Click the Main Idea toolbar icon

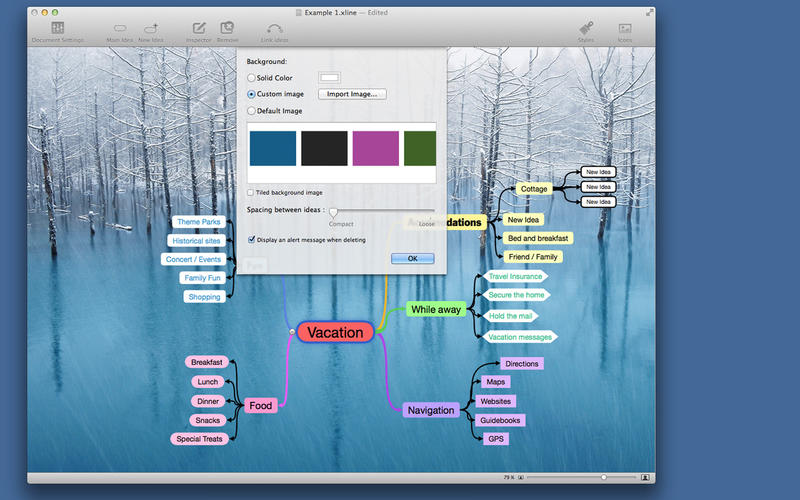click(x=120, y=29)
